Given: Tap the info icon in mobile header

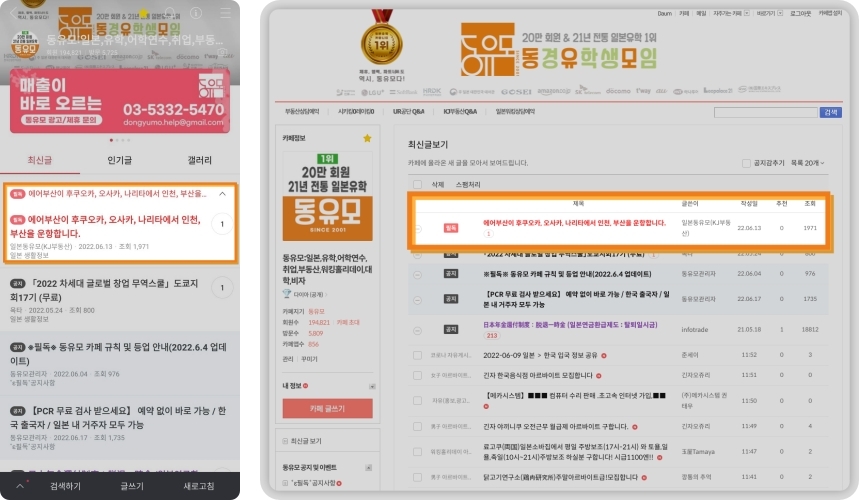Looking at the screenshot, I should pos(196,13).
